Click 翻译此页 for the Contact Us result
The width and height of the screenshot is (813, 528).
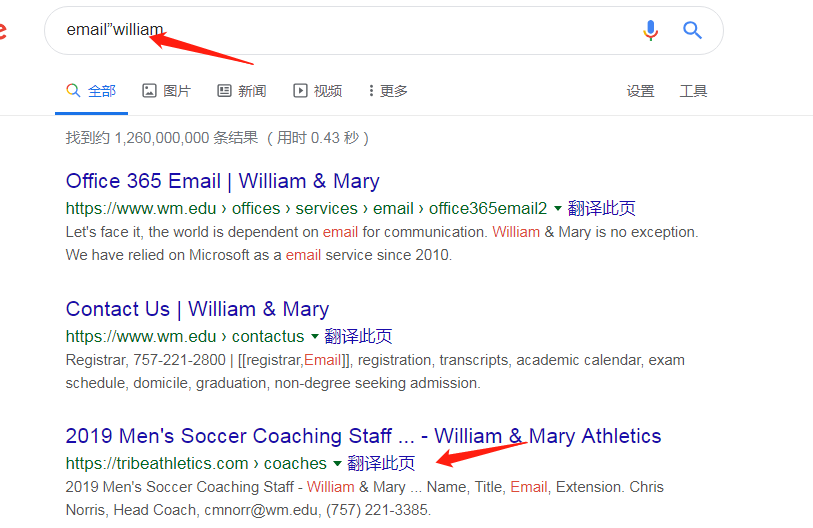[358, 337]
